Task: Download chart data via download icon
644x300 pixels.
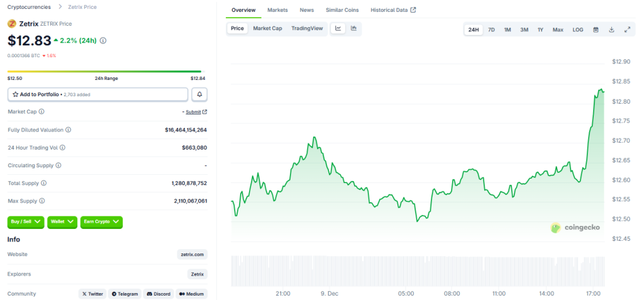Action: [x=611, y=30]
